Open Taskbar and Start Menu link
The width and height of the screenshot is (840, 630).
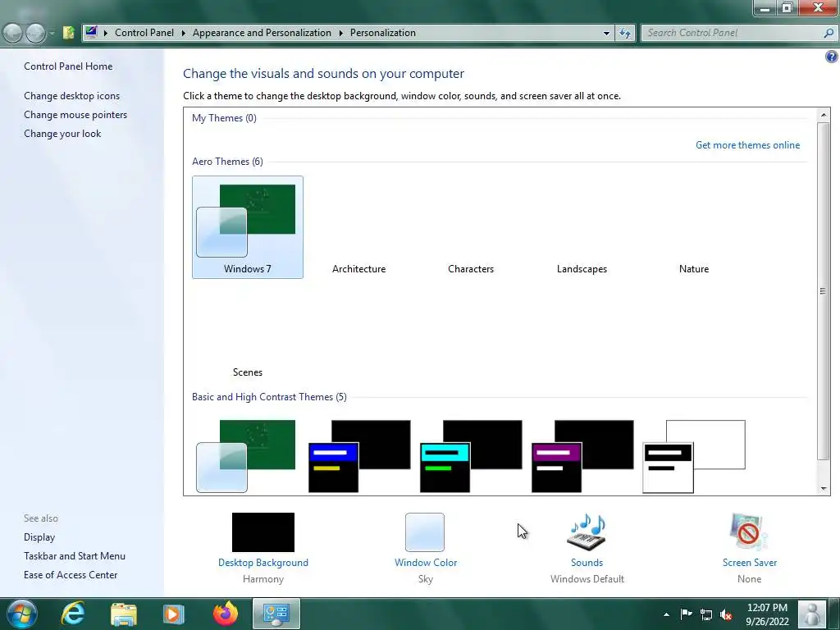pos(75,556)
